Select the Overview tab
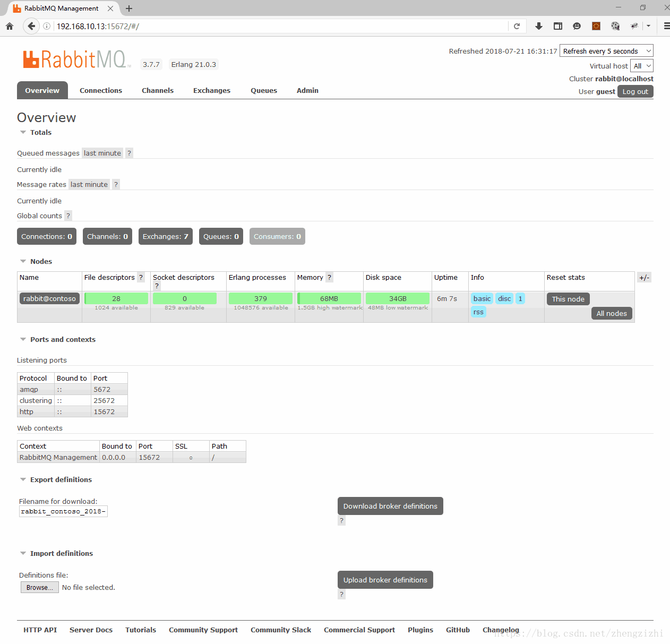 click(x=42, y=90)
